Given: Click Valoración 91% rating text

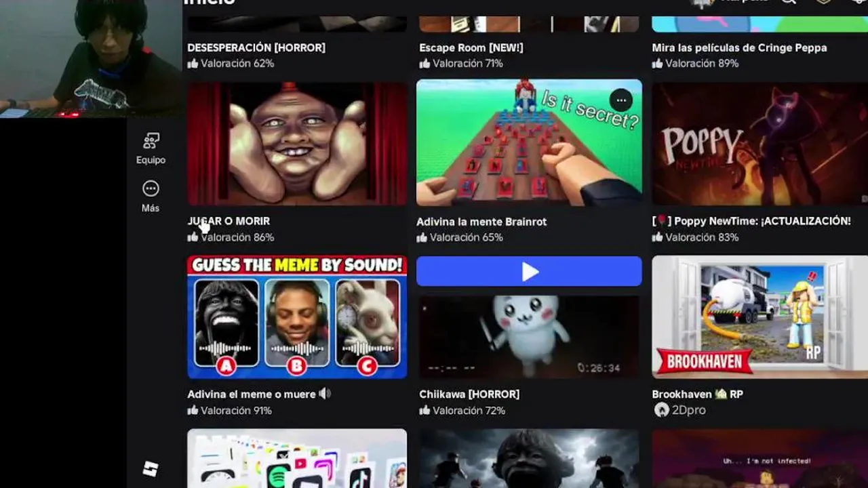Looking at the screenshot, I should (236, 410).
